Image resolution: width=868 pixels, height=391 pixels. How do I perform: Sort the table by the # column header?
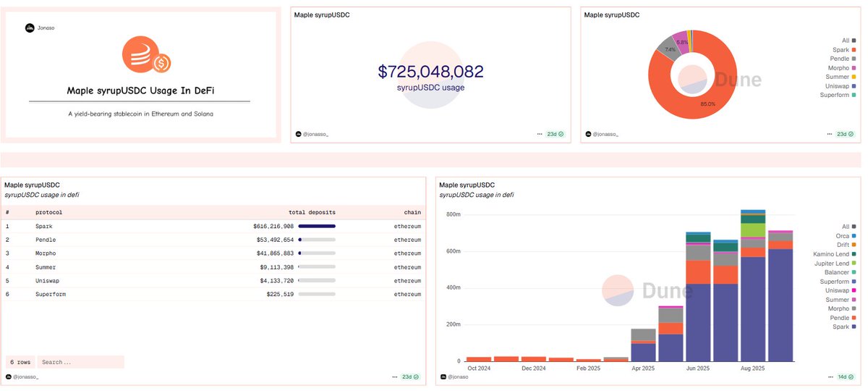pos(7,212)
